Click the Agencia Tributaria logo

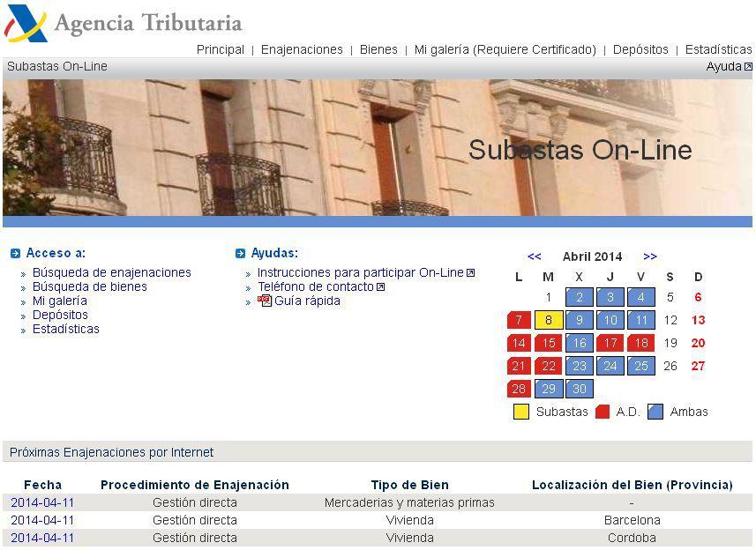[124, 23]
